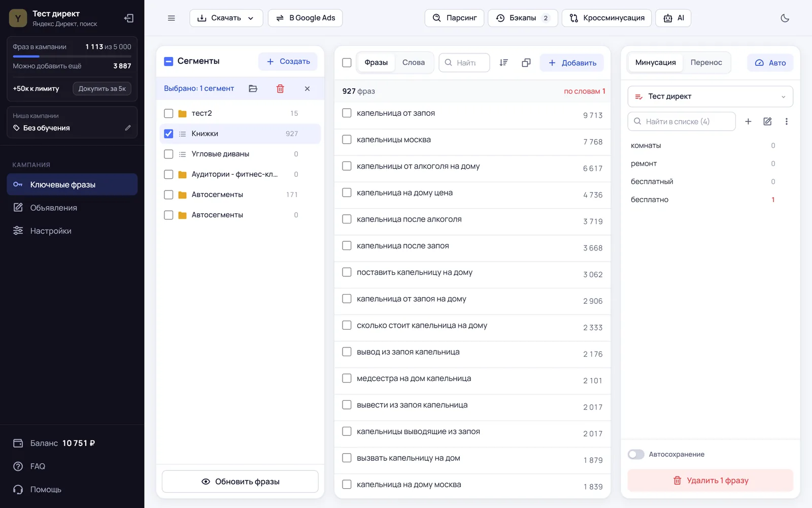
Task: Click the red trash icon for selected segment
Action: coord(280,88)
